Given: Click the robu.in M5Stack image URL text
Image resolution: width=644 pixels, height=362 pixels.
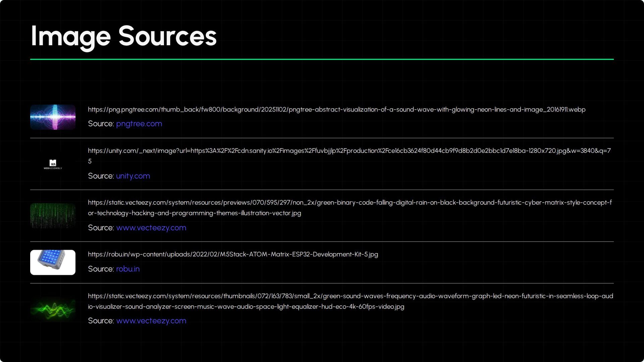Looking at the screenshot, I should [233, 254].
